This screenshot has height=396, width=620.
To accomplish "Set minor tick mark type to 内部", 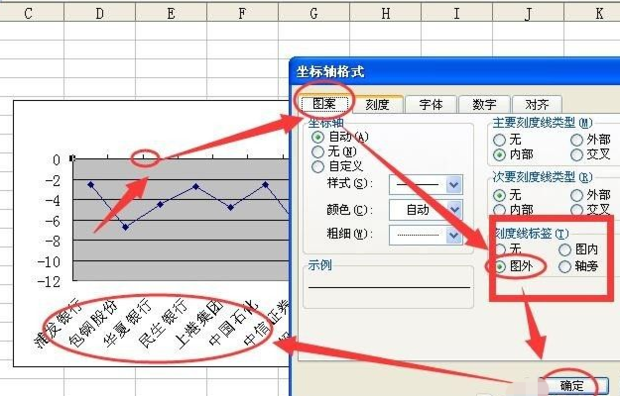I will (499, 210).
